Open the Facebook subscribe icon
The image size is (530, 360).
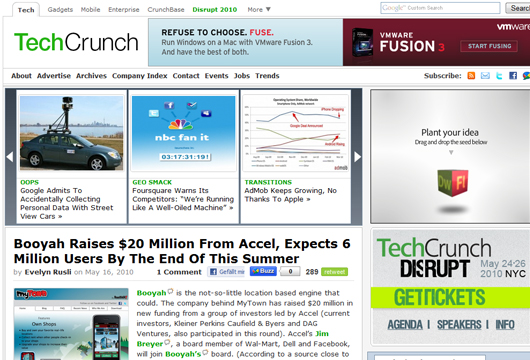point(513,76)
